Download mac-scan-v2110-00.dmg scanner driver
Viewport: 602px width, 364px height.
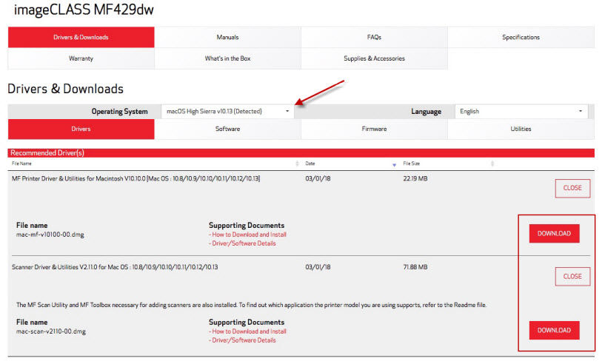(554, 330)
